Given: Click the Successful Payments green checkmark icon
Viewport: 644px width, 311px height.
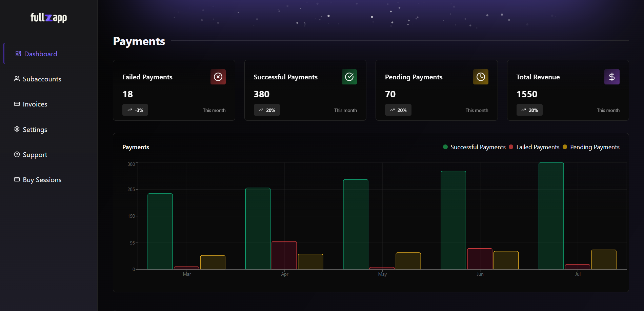Looking at the screenshot, I should [349, 77].
